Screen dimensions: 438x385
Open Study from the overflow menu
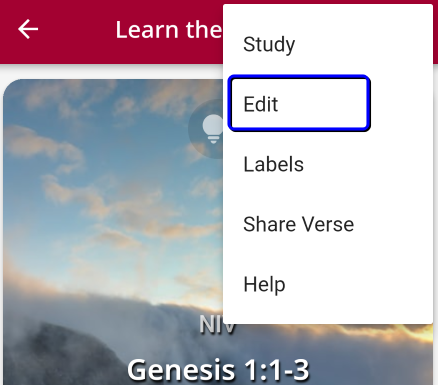click(328, 44)
